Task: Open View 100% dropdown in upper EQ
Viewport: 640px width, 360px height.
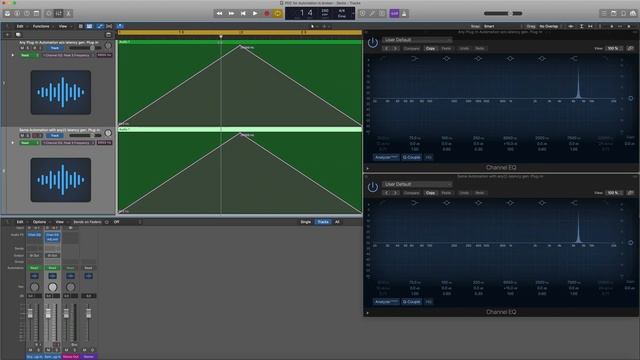Action: (x=613, y=49)
